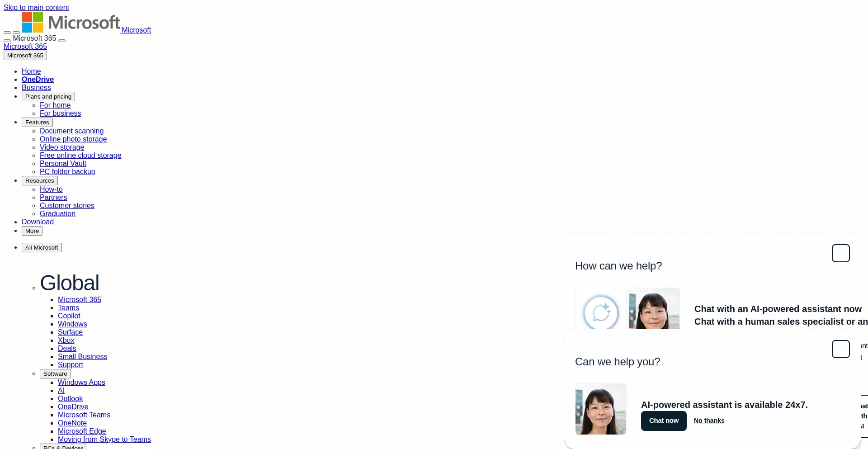Expand the Plans and pricing menu
Viewport: 868px width, 449px height.
click(x=48, y=97)
